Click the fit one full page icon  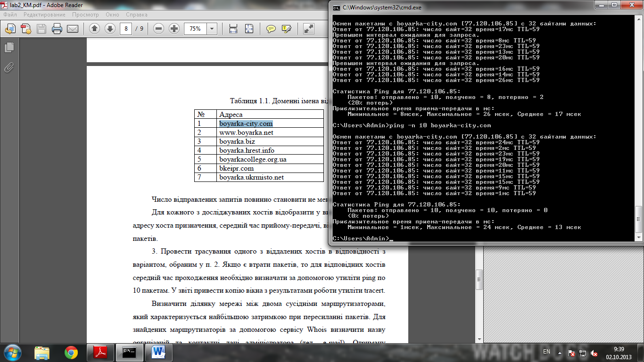[249, 29]
